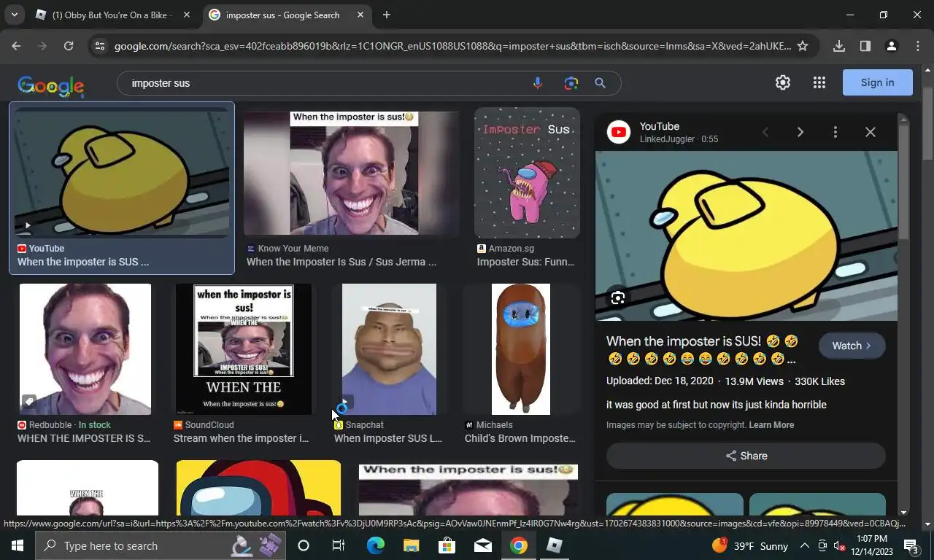Launch Microsoft Edge from taskbar
This screenshot has width=934, height=560.
click(376, 545)
